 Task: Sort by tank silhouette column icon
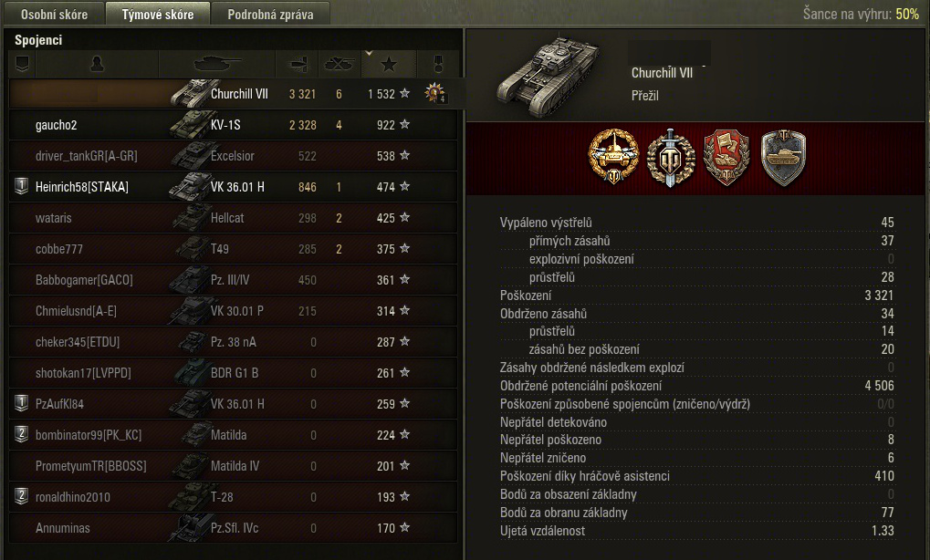217,64
